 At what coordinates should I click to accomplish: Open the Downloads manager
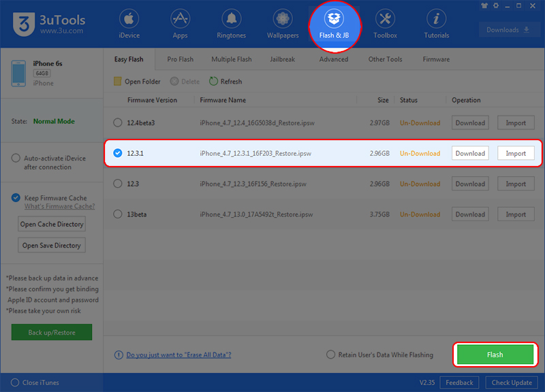(508, 30)
